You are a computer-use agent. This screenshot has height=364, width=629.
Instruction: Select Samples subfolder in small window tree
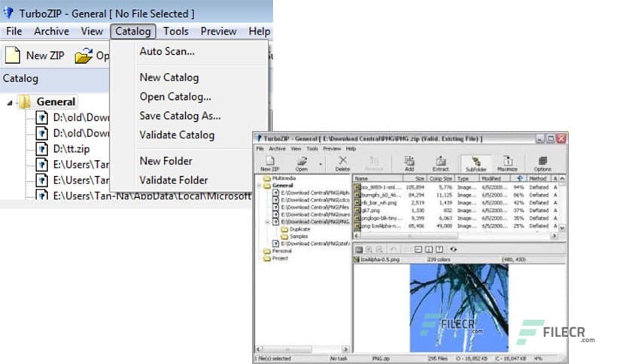294,236
